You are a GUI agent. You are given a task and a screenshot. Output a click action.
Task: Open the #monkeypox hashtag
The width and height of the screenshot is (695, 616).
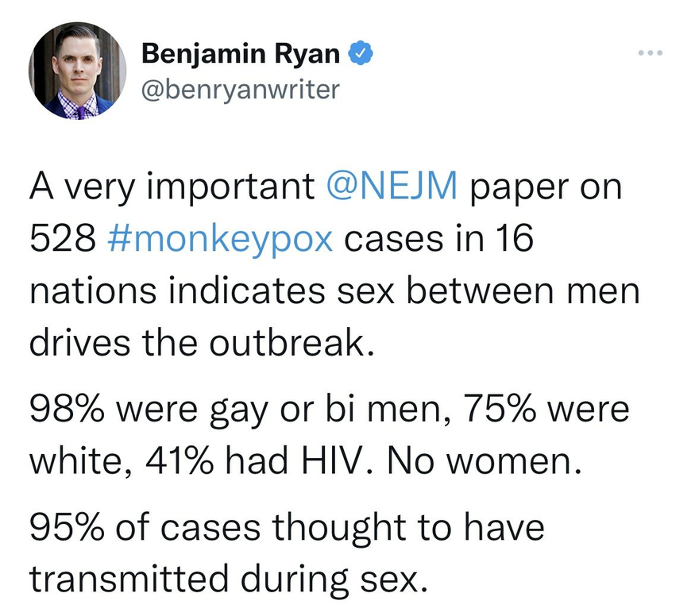[219, 239]
